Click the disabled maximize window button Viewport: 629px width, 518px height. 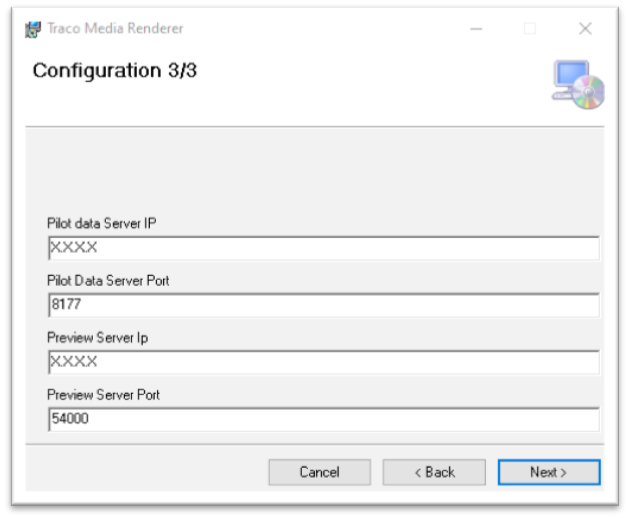click(530, 28)
